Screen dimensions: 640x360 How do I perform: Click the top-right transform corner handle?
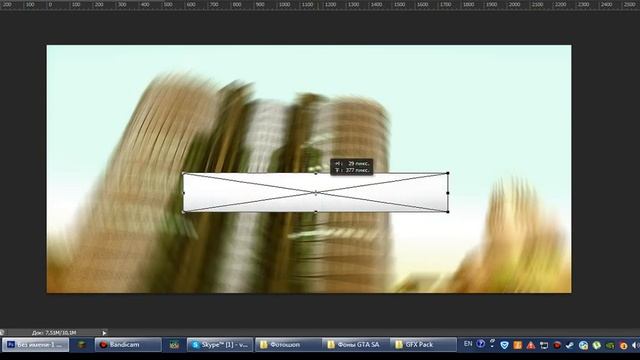(448, 173)
